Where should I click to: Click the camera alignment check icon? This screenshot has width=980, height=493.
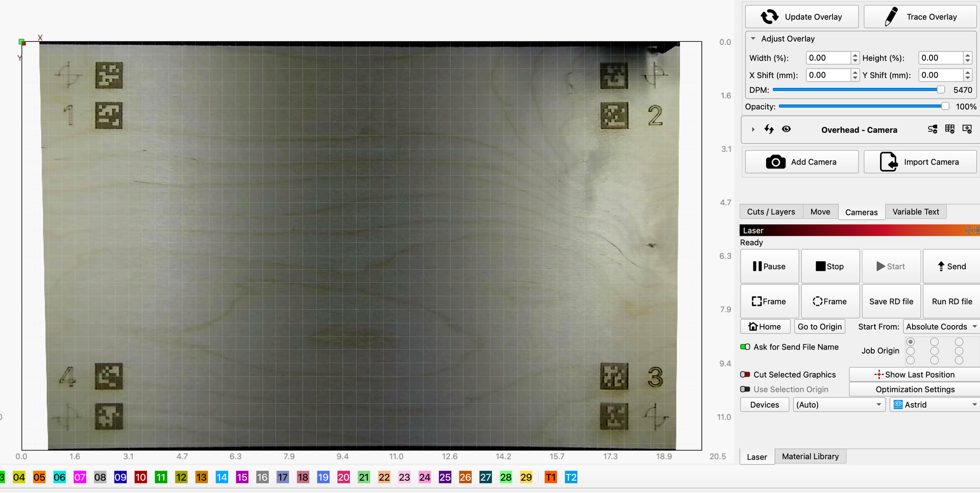coord(967,129)
